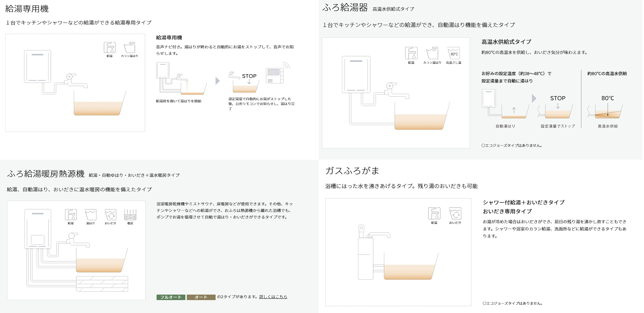
Task: Click the 給湯 icon in the ふろ給湯器 diagram
Action: 411,53
